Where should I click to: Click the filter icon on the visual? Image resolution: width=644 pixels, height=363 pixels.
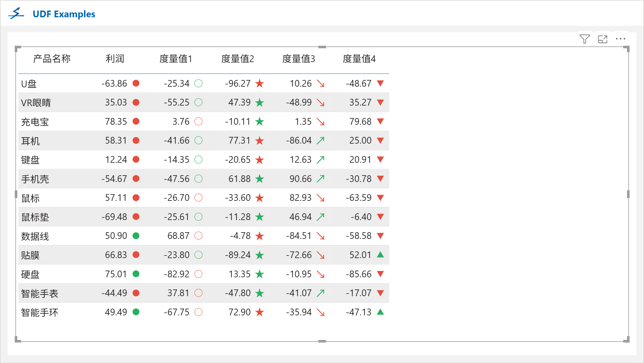[x=584, y=39]
